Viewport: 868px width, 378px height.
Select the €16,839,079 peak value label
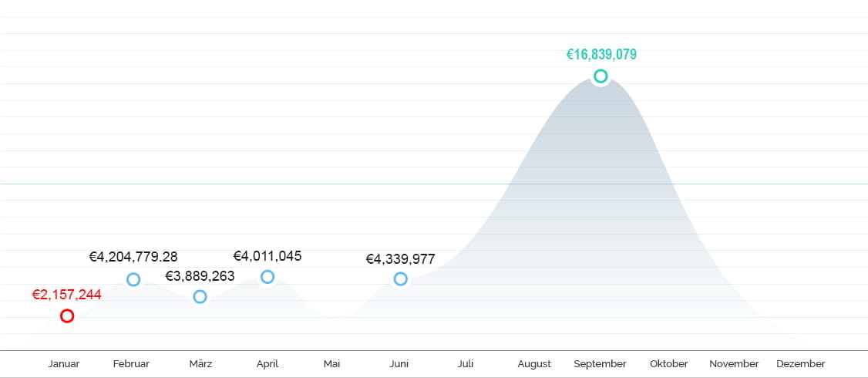coord(602,54)
